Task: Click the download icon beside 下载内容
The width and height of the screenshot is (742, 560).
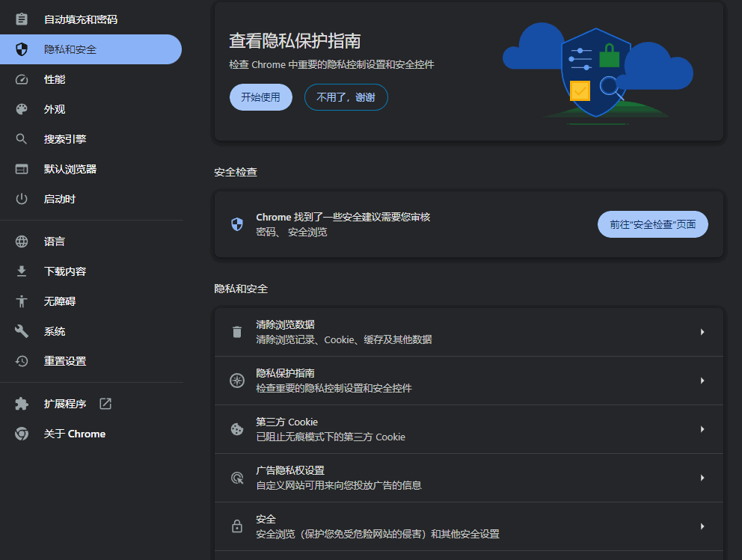Action: [x=22, y=271]
